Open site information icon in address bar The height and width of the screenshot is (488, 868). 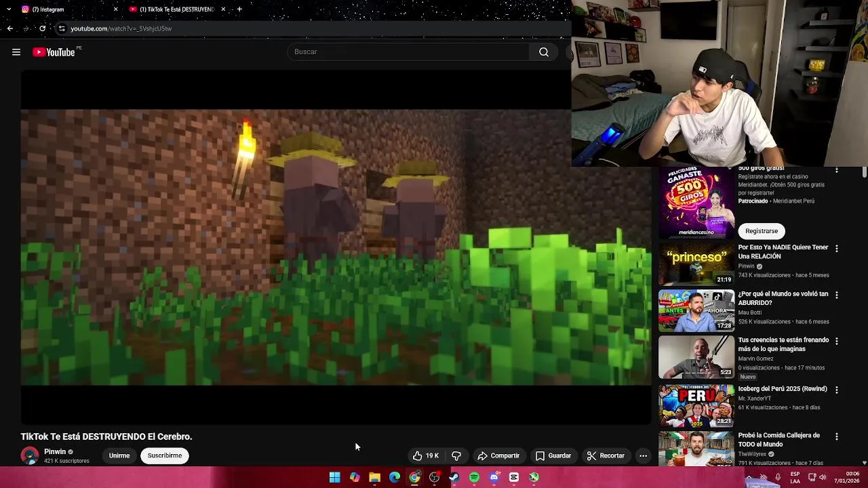[62, 28]
